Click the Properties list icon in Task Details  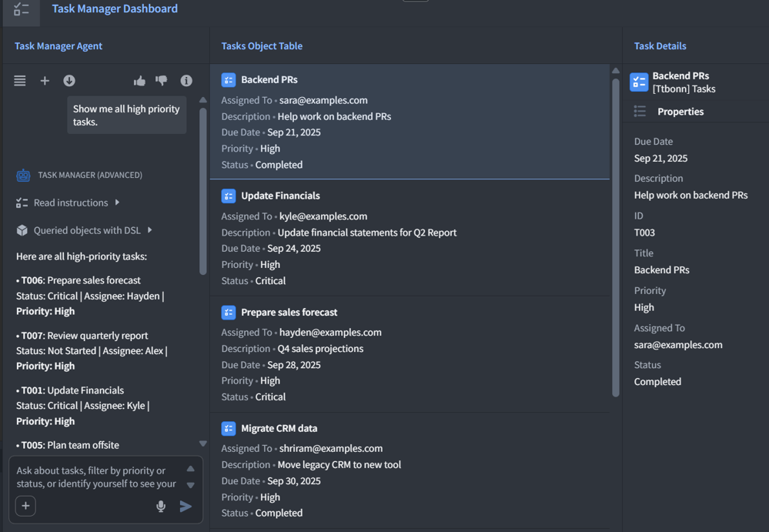[640, 112]
